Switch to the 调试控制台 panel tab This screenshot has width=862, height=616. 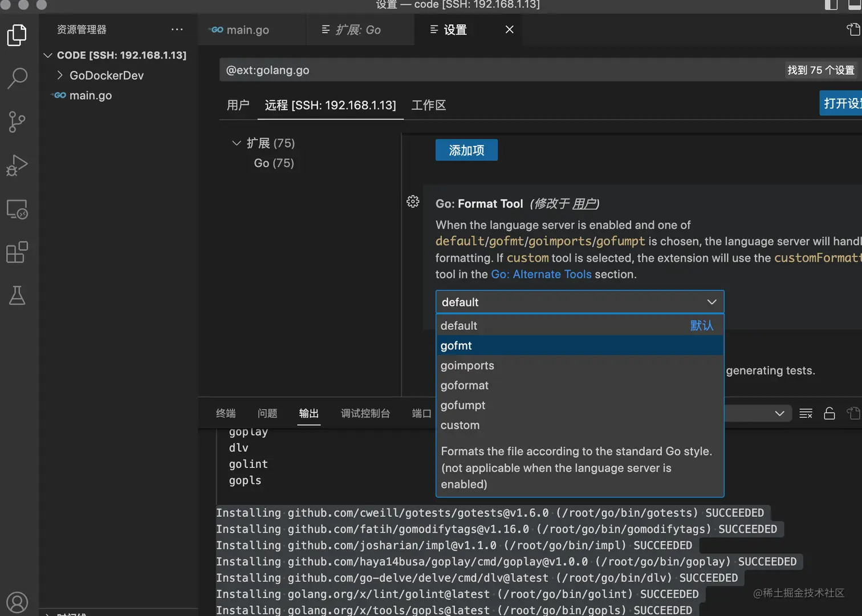tap(365, 413)
